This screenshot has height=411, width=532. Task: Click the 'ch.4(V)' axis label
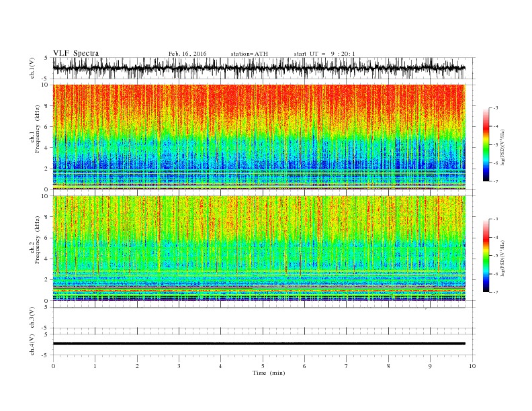(x=32, y=345)
